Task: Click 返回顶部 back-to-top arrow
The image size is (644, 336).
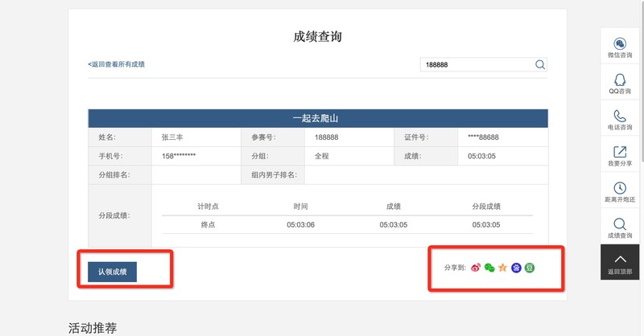Action: pos(620,262)
